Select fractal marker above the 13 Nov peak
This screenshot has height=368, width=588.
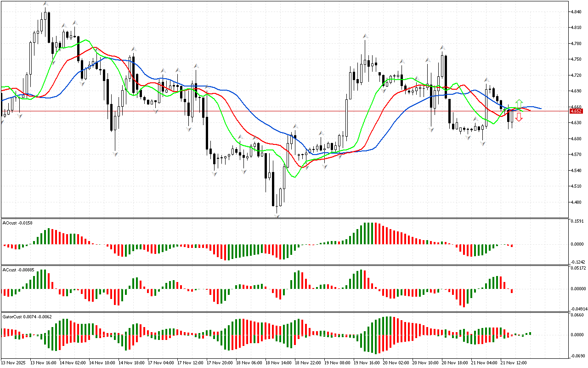tap(45, 4)
